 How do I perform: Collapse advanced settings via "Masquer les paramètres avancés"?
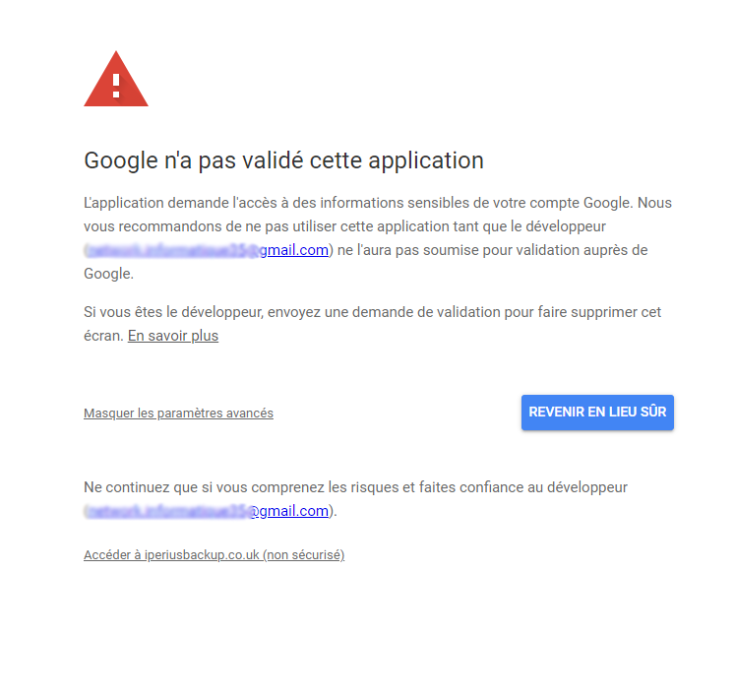tap(178, 413)
